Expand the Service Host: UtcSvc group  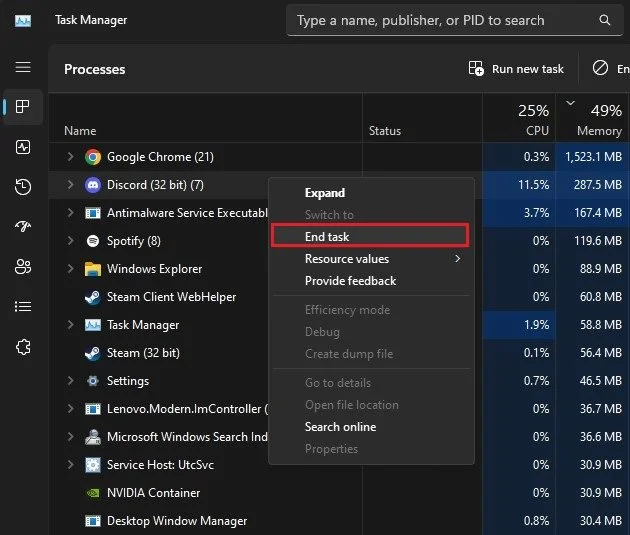pyautogui.click(x=70, y=465)
